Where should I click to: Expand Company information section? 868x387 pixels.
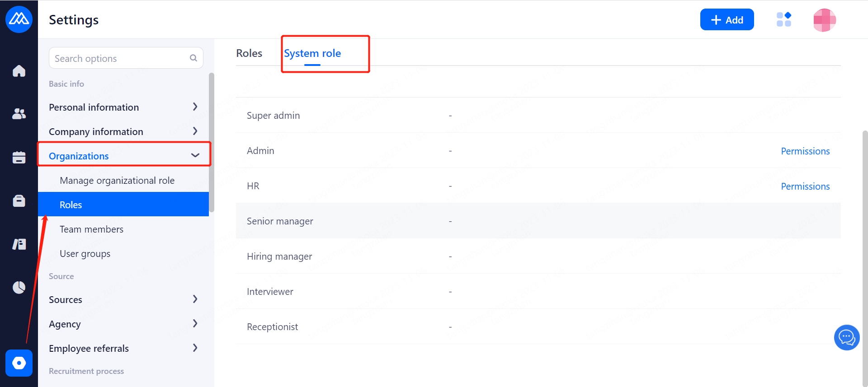tap(195, 131)
